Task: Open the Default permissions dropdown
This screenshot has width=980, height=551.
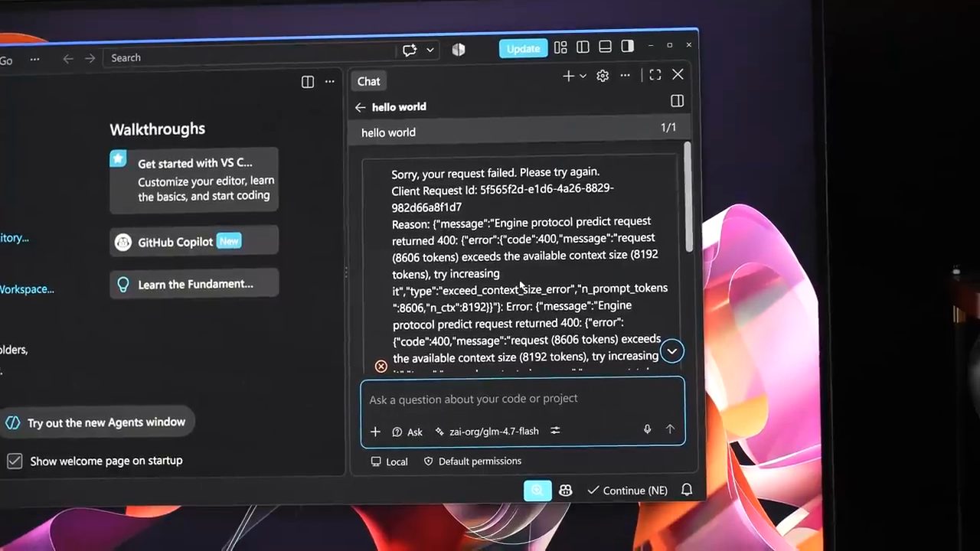Action: tap(472, 461)
